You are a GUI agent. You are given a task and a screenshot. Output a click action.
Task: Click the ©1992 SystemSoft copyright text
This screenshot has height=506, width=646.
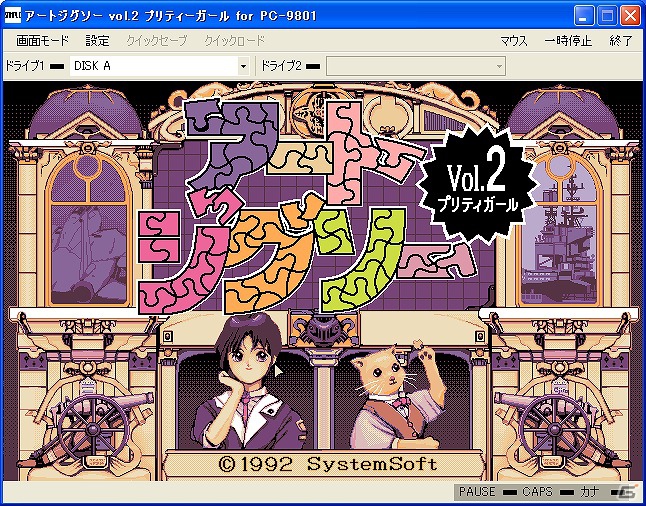point(327,465)
